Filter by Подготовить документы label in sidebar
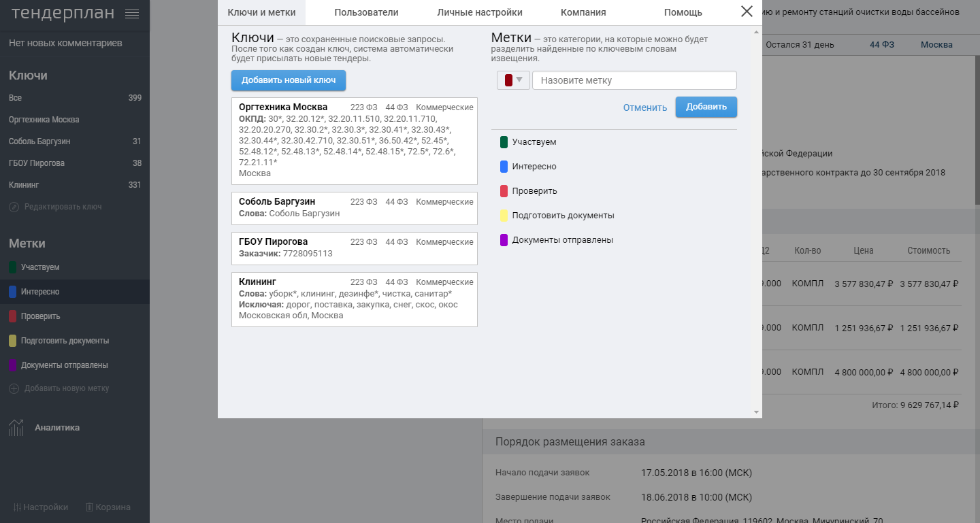This screenshot has height=523, width=980. [x=75, y=341]
